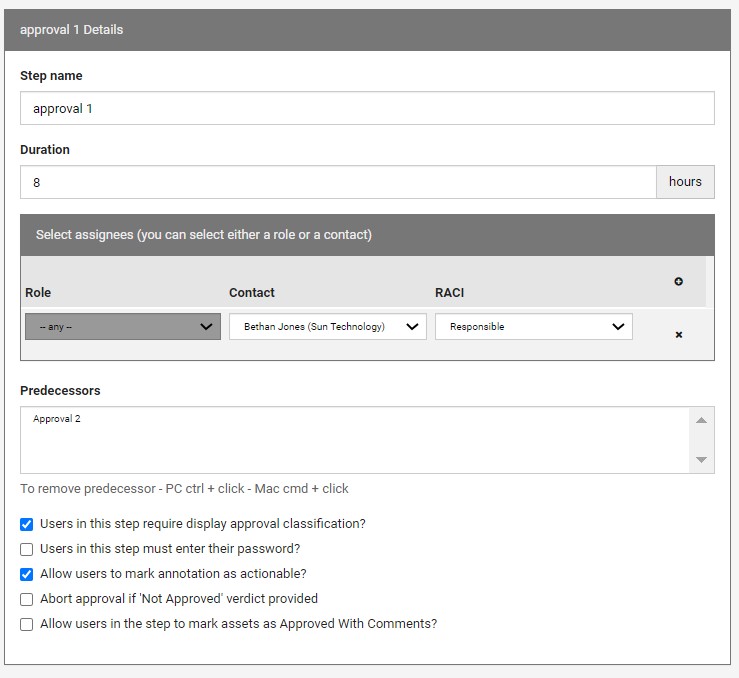739x678 pixels.
Task: Click the Select assignees section header
Action: point(204,235)
